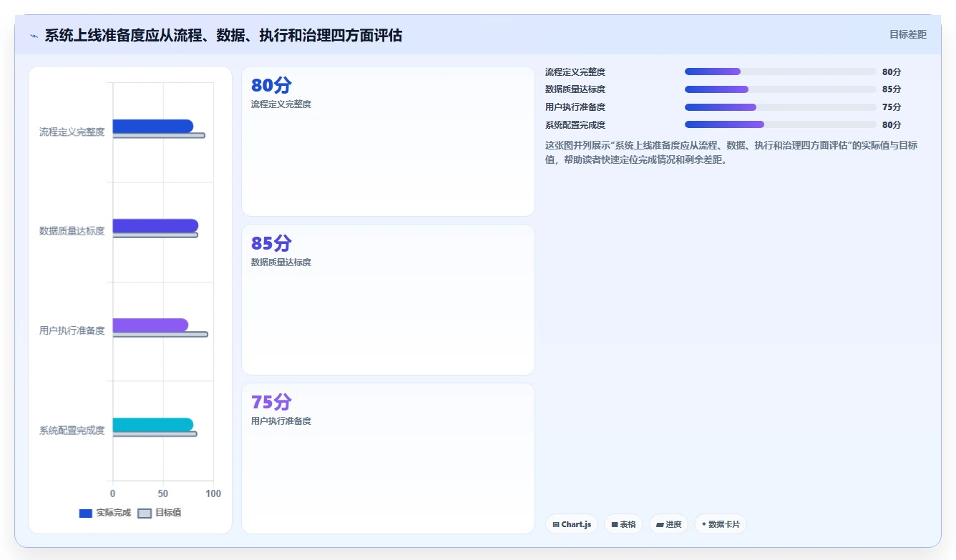The image size is (956, 560).
Task: Click the 85分 value in the progress list
Action: click(x=892, y=89)
